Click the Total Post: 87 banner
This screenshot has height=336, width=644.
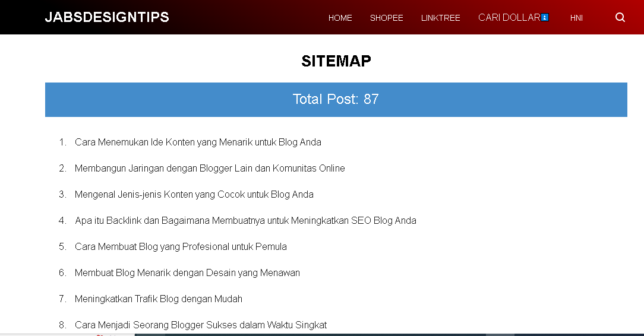336,100
